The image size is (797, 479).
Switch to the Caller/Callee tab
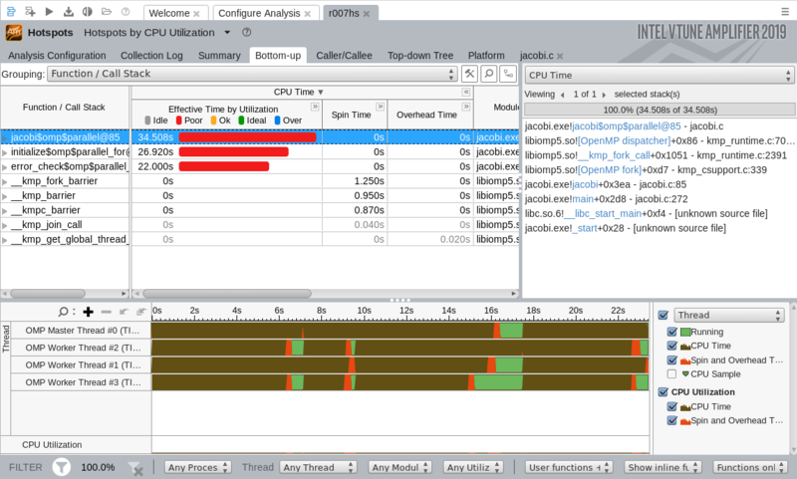344,55
